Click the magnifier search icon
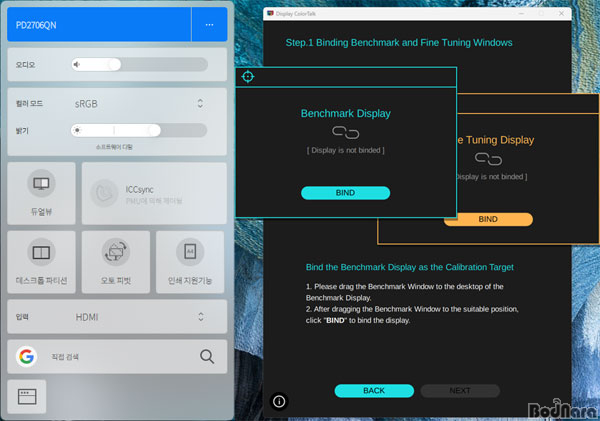This screenshot has width=600, height=421. point(207,356)
